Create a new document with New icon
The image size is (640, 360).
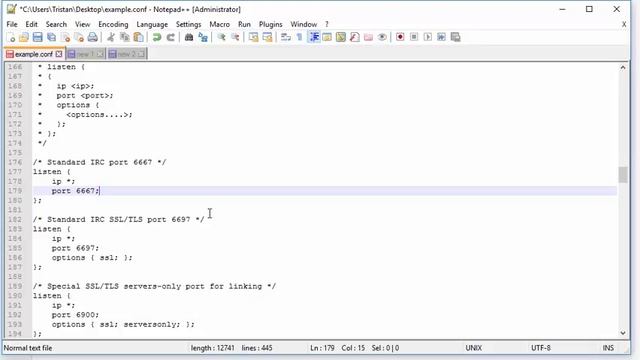click(11, 38)
